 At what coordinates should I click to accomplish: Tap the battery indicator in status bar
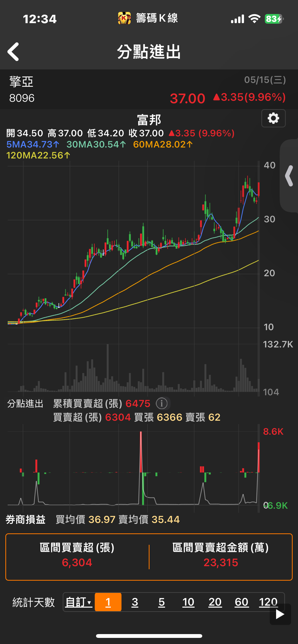tap(274, 19)
